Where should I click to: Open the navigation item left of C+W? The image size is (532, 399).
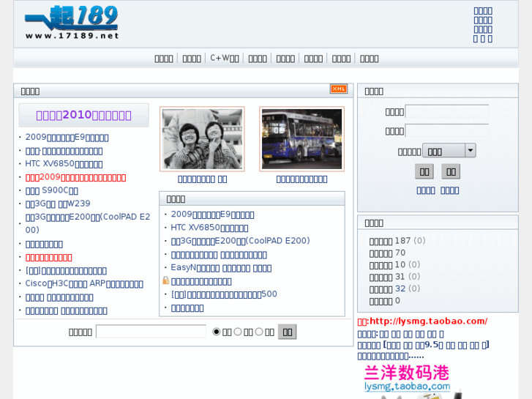192,59
